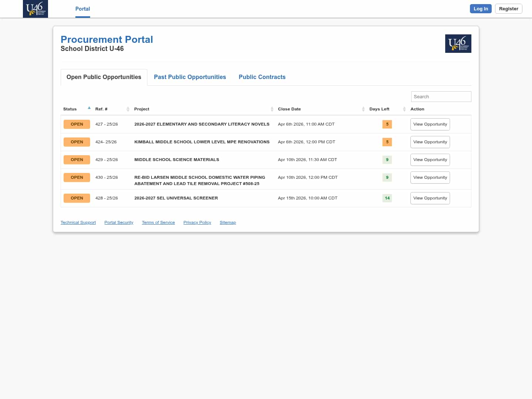This screenshot has width=532, height=399.
Task: Click OPEN status badge for Literacy Novels
Action: tap(77, 124)
